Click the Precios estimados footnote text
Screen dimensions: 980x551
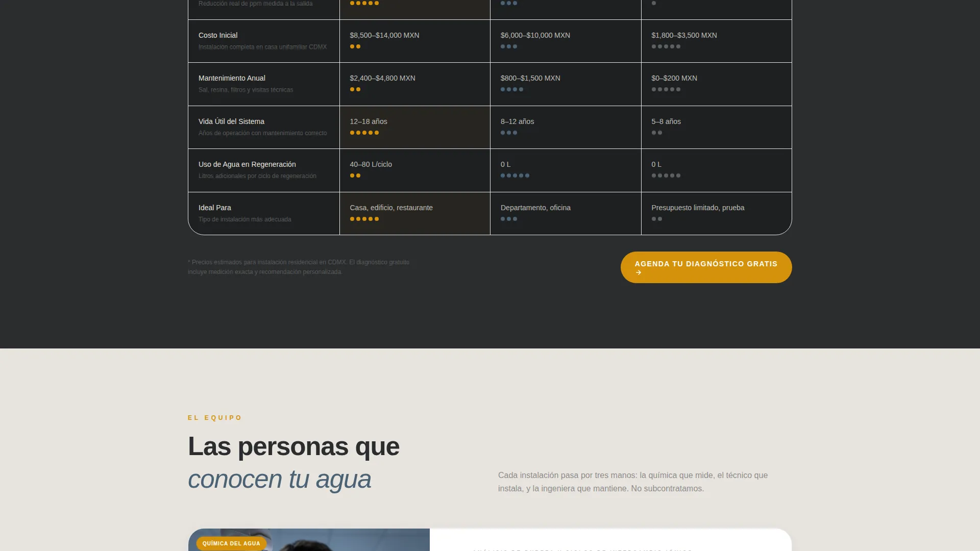point(299,267)
